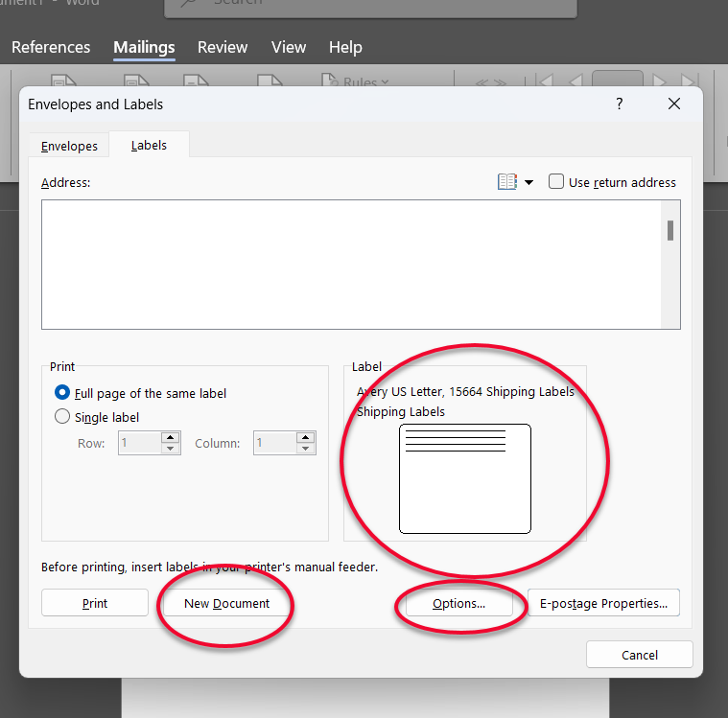Viewport: 728px width, 718px height.
Task: Open the View ribbon tab
Action: tap(288, 47)
